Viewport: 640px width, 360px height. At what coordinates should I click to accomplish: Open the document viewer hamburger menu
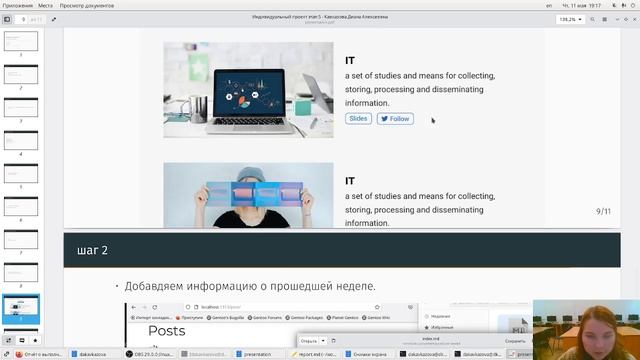[604, 19]
